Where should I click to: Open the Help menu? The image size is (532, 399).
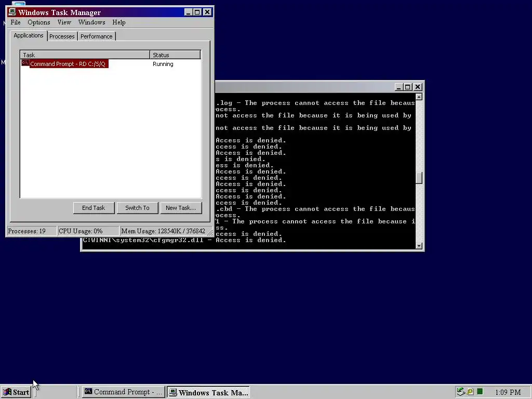(x=119, y=22)
